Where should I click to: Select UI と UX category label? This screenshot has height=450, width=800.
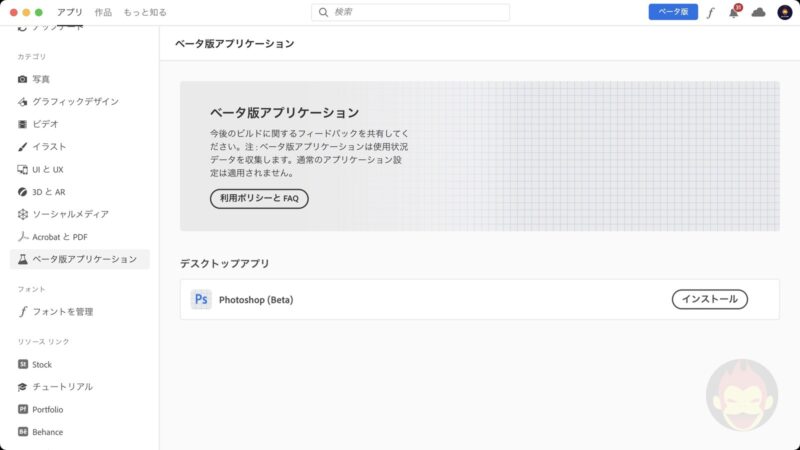click(x=48, y=169)
